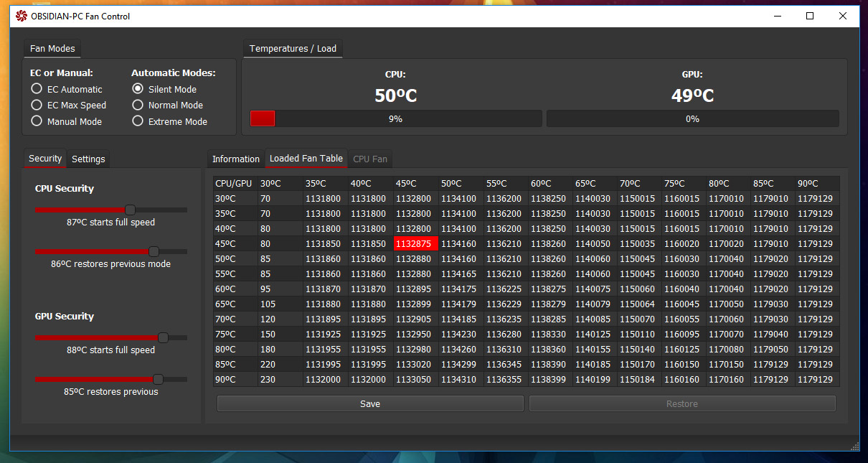This screenshot has height=463, width=868.
Task: Open the Security tab
Action: (x=45, y=159)
